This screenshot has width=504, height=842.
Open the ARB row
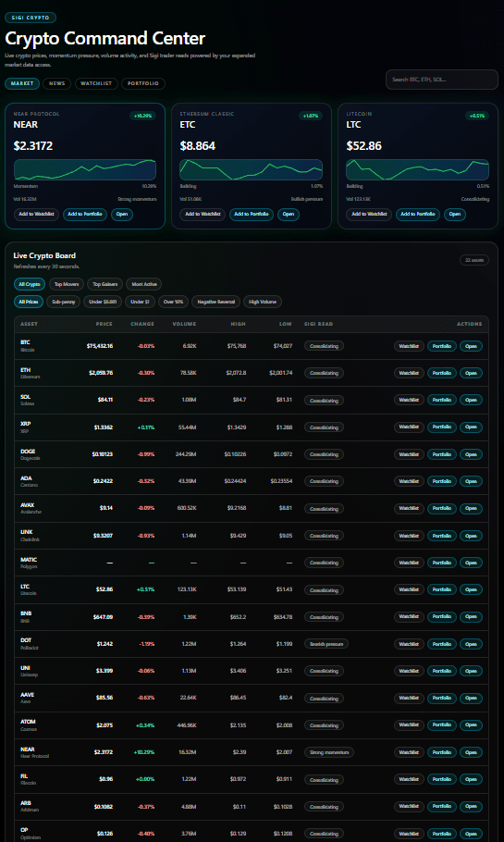pos(471,807)
